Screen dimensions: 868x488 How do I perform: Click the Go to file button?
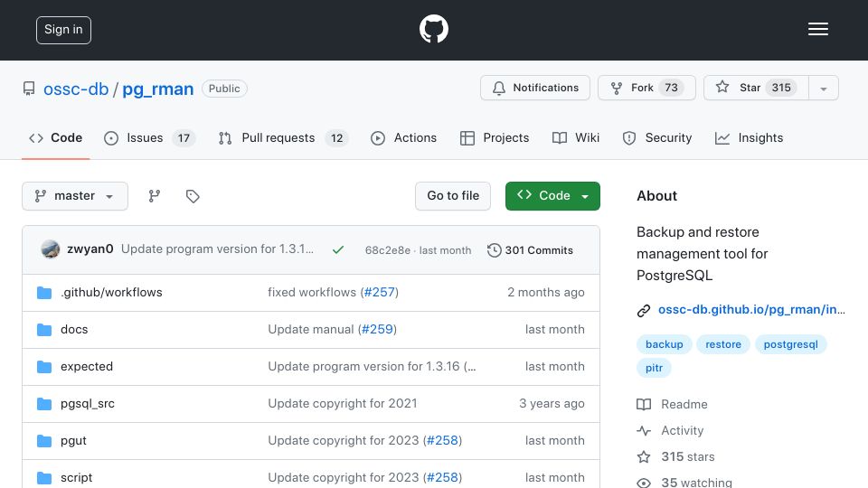[453, 196]
